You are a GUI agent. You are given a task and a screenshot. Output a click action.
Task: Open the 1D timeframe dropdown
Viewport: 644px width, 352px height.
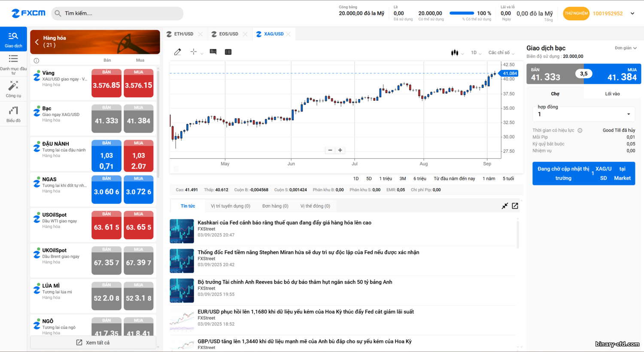click(x=476, y=53)
